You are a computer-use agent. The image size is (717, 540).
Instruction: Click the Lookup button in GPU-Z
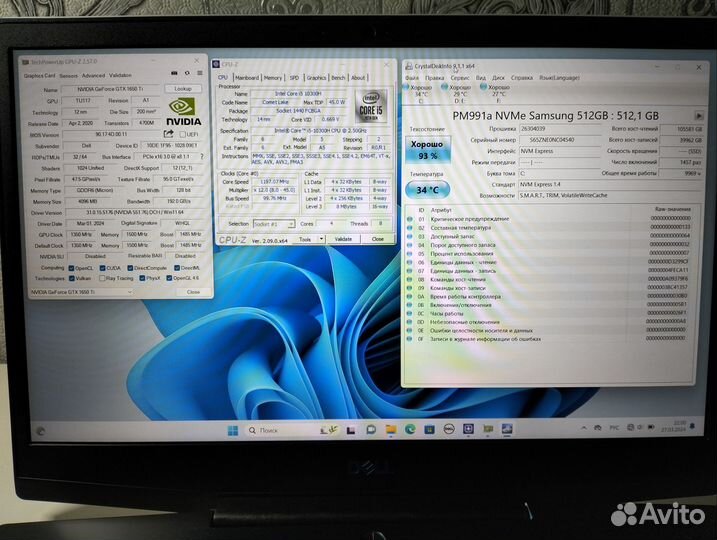click(x=182, y=89)
